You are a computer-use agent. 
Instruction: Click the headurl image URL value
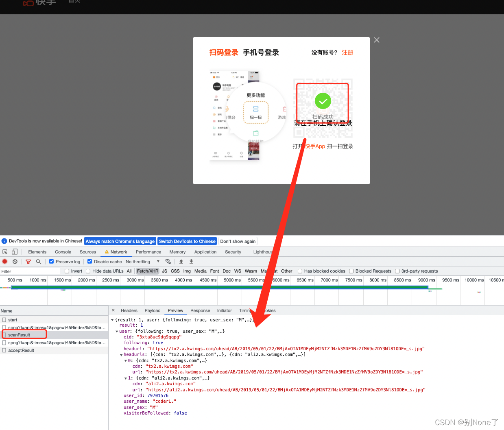click(x=286, y=349)
